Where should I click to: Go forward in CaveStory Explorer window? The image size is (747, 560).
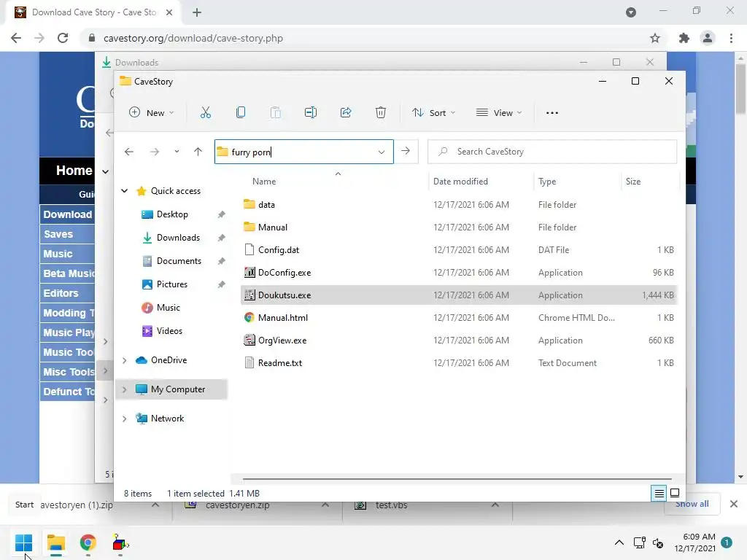pyautogui.click(x=155, y=152)
